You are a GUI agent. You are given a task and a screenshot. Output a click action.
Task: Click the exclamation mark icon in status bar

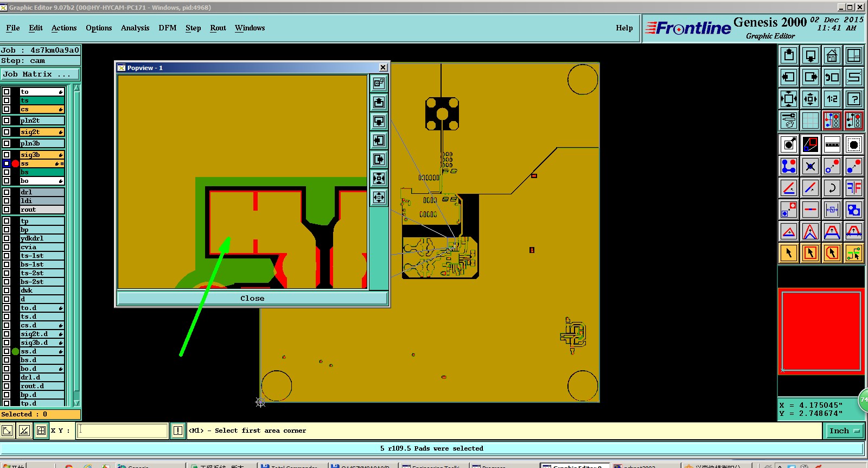point(178,431)
